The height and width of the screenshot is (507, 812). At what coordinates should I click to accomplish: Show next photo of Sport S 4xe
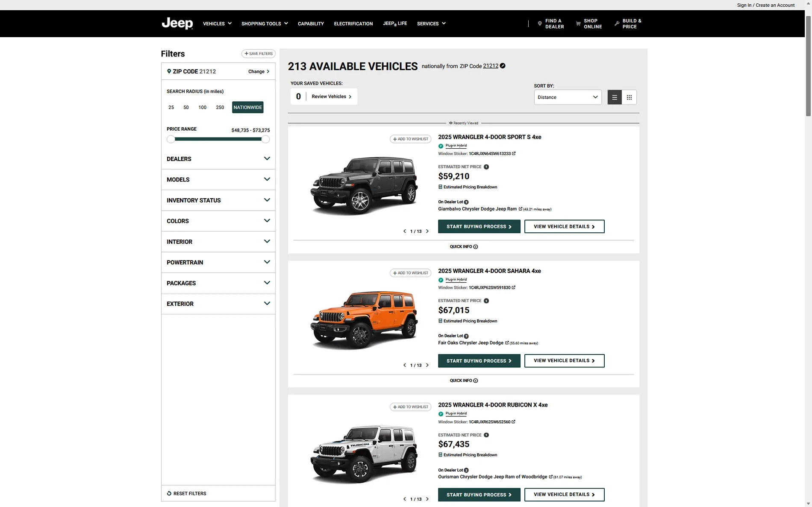[427, 231]
